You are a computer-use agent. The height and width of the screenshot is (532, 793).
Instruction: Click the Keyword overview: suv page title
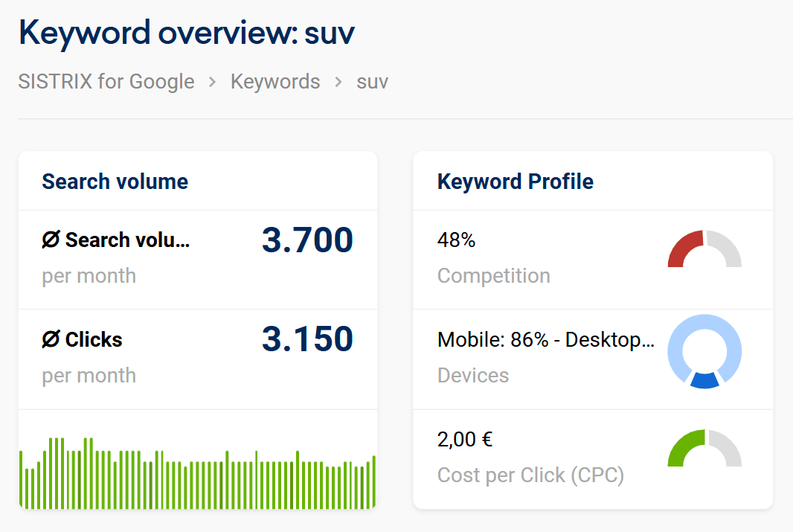(187, 33)
